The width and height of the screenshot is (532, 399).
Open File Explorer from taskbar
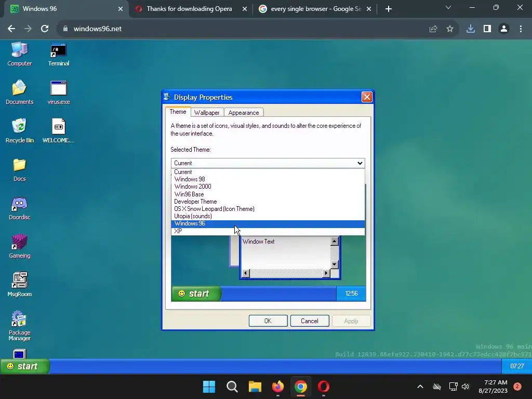pyautogui.click(x=255, y=387)
